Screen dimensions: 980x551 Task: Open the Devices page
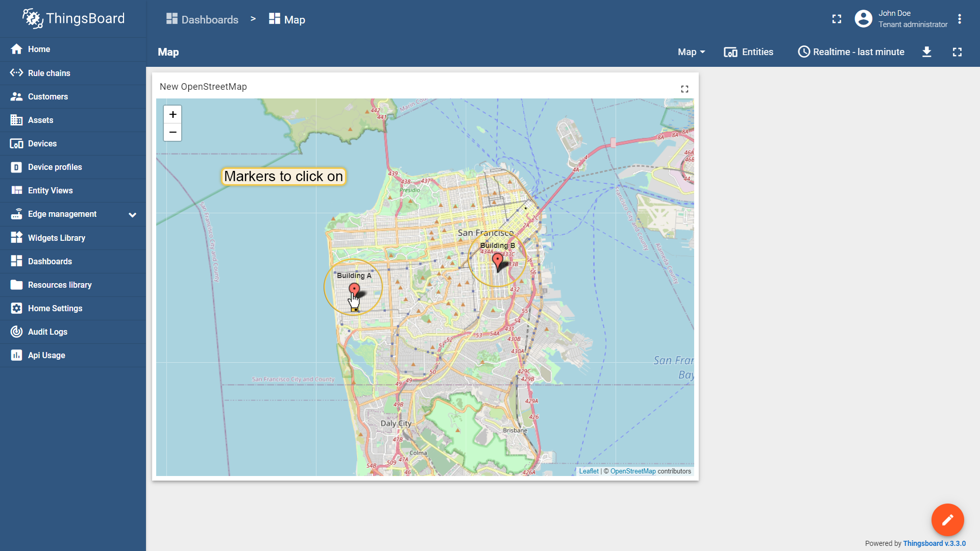tap(73, 143)
